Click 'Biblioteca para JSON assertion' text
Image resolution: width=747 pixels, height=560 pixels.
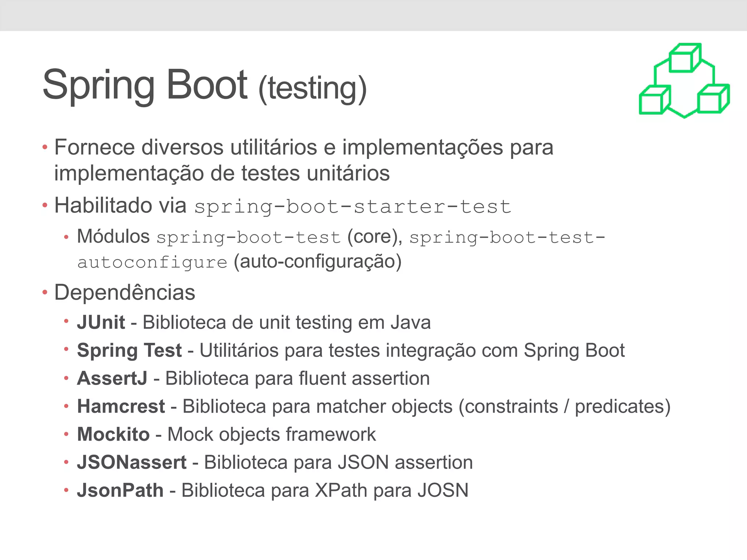[338, 463]
